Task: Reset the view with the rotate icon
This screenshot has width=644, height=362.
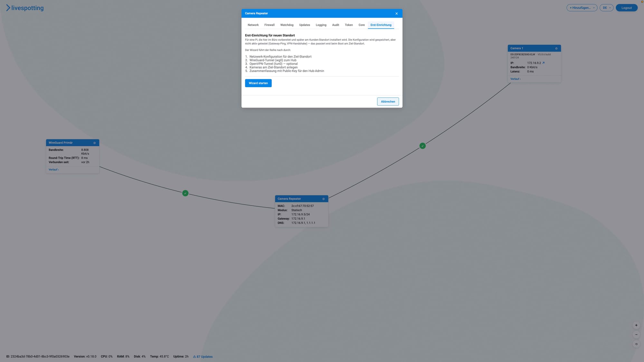Action: click(636, 344)
